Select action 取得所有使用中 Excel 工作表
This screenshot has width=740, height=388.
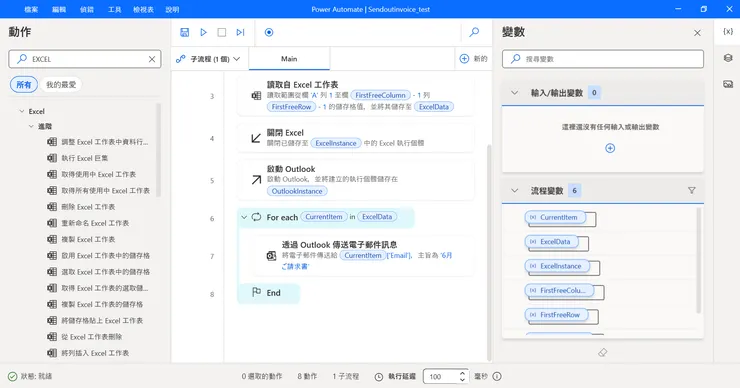98,191
